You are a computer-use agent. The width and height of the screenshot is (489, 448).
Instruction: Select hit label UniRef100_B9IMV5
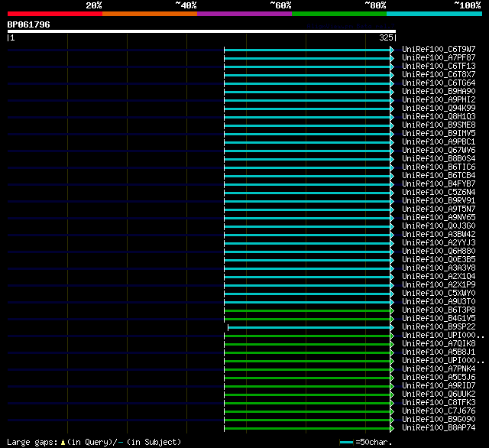[x=439, y=134]
